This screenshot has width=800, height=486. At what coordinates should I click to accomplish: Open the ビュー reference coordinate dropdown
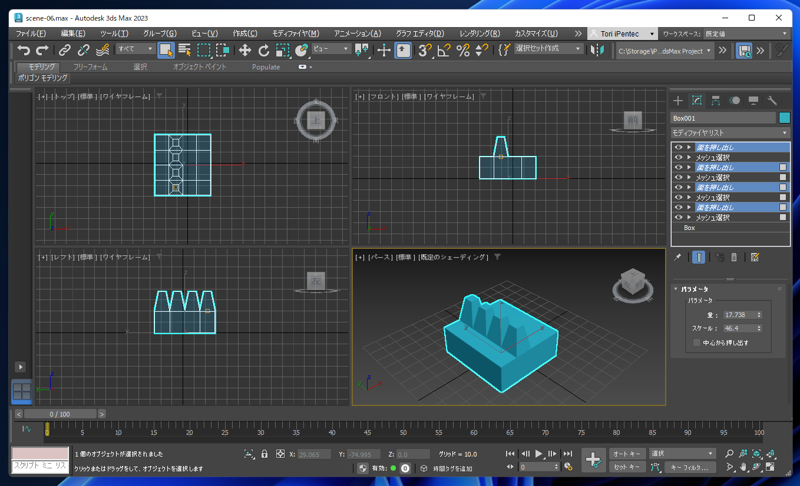pyautogui.click(x=331, y=48)
